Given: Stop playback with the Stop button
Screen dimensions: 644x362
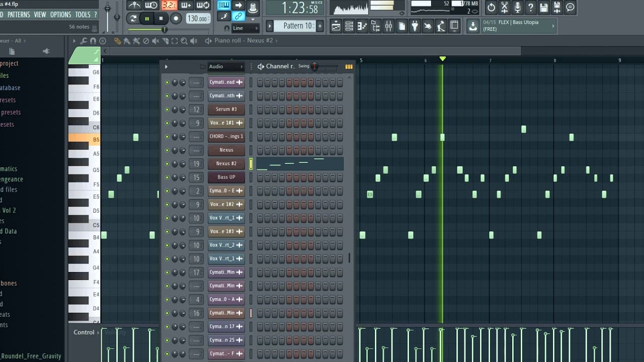Looking at the screenshot, I should 161,19.
